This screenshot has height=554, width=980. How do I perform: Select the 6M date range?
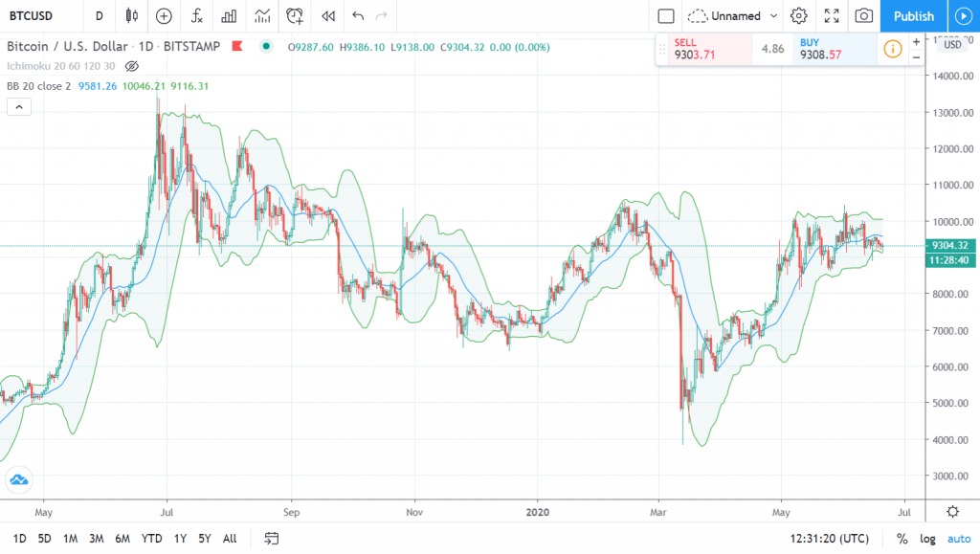(x=122, y=539)
